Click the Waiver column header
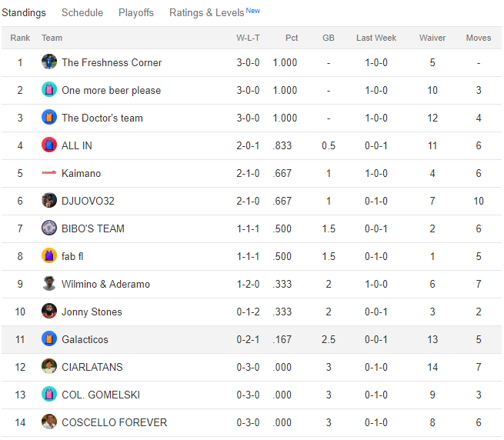Screen dimensions: 504x440 pos(432,38)
